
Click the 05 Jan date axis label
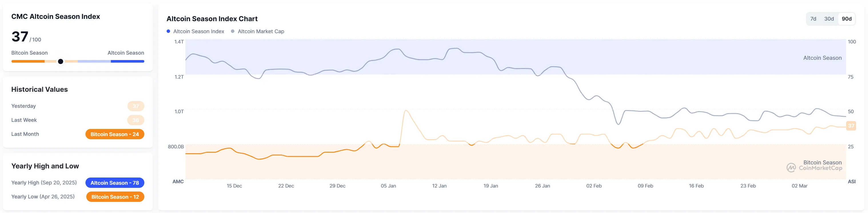[388, 186]
